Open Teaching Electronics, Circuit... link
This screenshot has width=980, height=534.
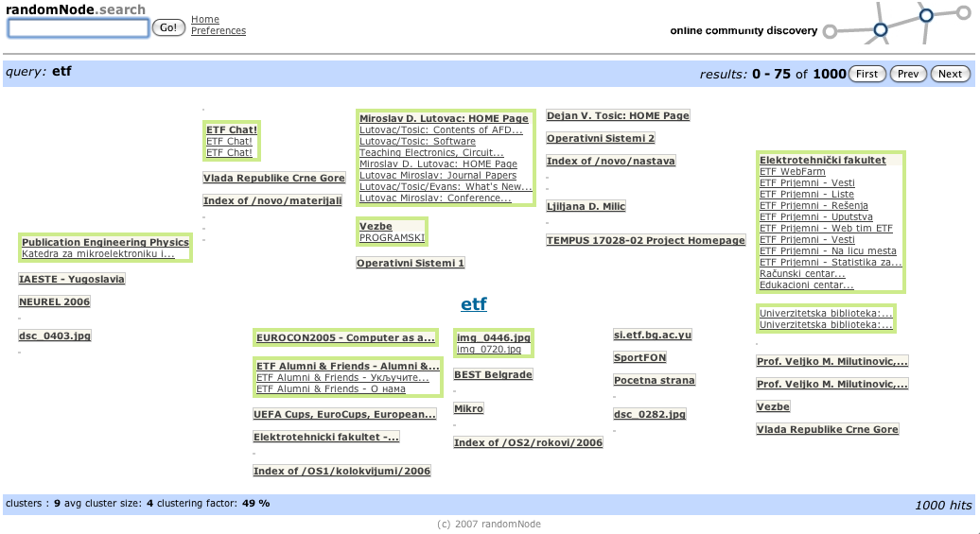pyautogui.click(x=431, y=152)
